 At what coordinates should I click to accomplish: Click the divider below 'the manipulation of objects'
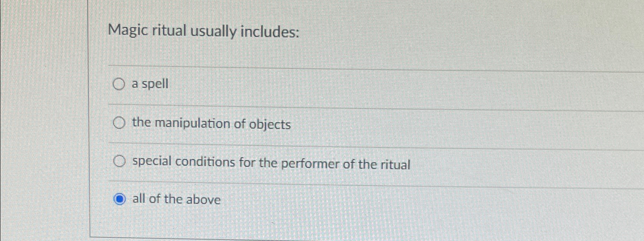[x=309, y=143]
